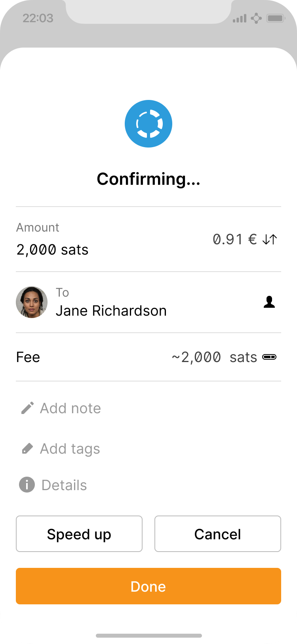297x644 pixels.
Task: Open the Details info icon
Action: [27, 485]
